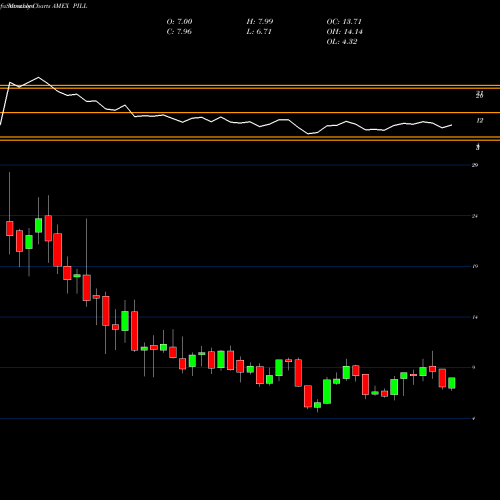Viewport: 500px width, 500px height.
Task: Click the '9' price axis label
Action: (474, 368)
